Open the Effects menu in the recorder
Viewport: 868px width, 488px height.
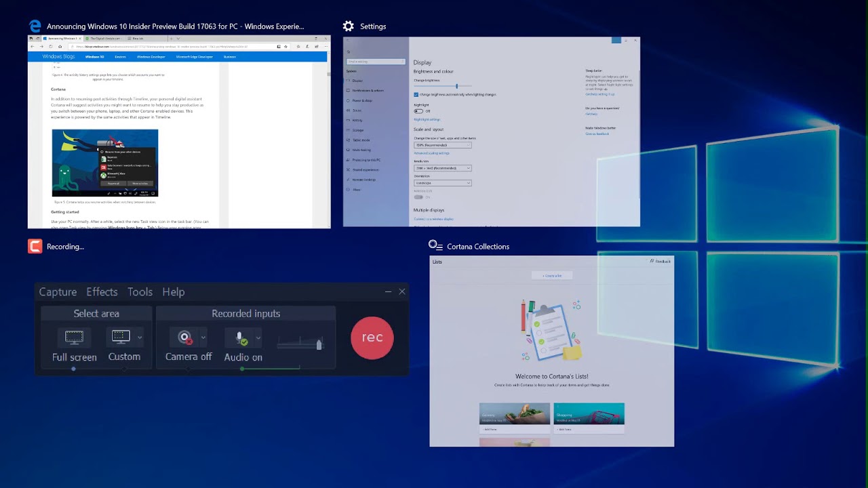tap(102, 291)
